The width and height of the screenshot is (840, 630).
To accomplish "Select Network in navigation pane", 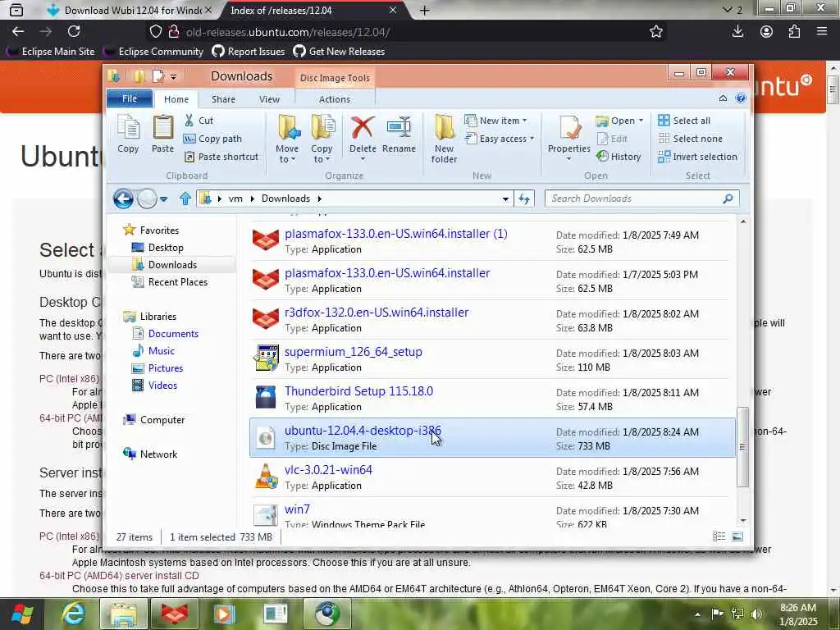I will click(x=158, y=454).
